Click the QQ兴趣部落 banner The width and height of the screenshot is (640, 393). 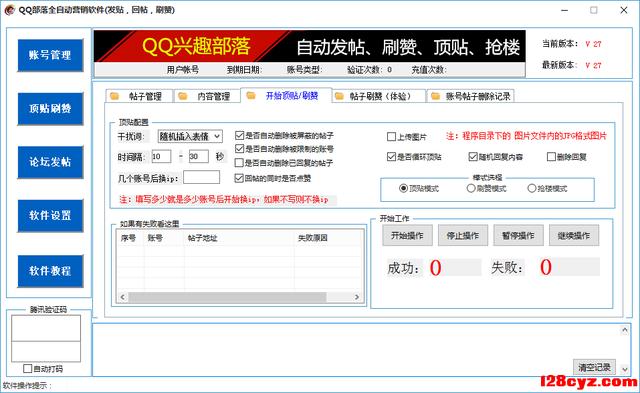[309, 47]
